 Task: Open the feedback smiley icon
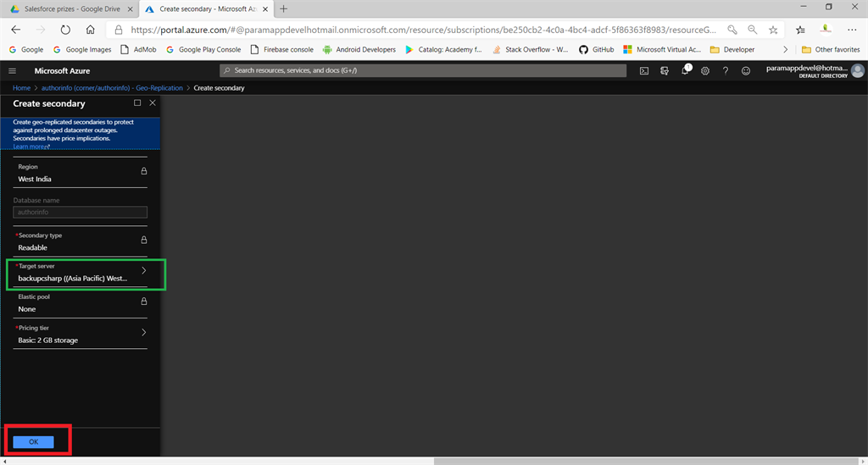(746, 71)
